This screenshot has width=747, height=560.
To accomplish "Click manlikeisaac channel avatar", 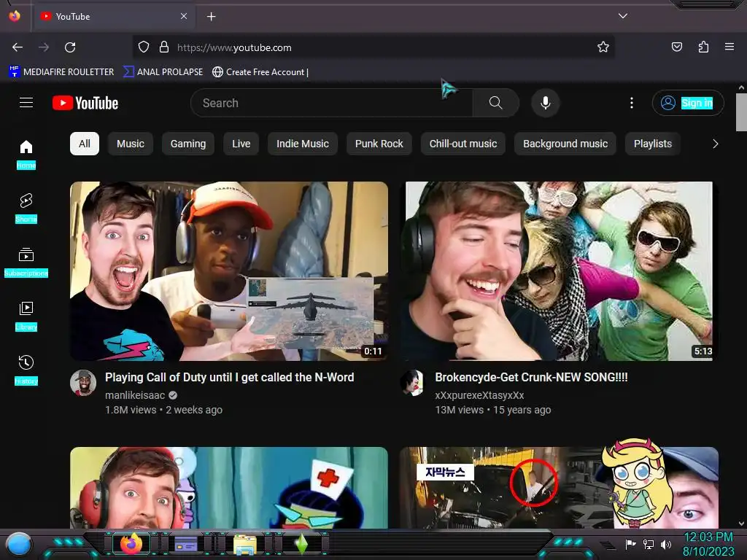I will click(83, 383).
